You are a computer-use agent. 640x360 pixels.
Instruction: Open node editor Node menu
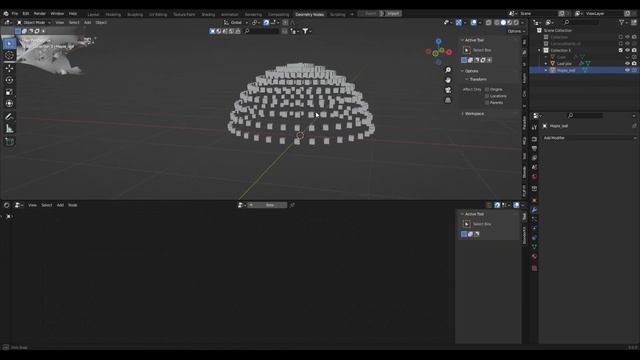pos(73,205)
